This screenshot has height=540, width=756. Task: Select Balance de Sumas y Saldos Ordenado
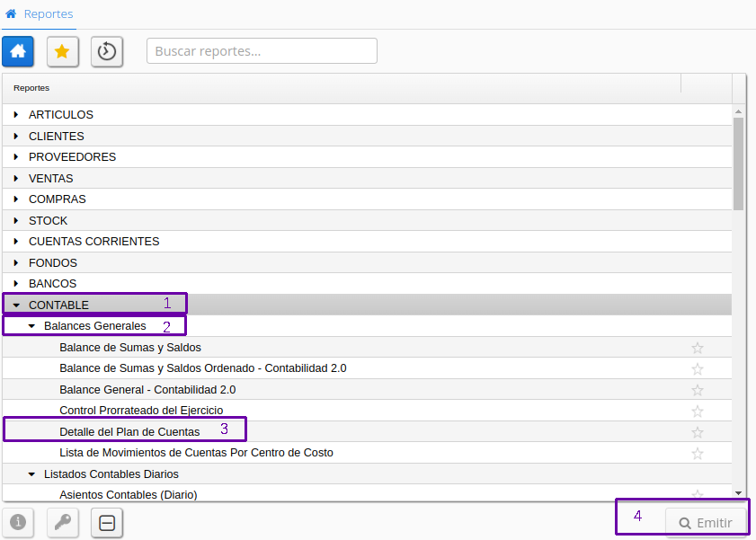point(203,368)
